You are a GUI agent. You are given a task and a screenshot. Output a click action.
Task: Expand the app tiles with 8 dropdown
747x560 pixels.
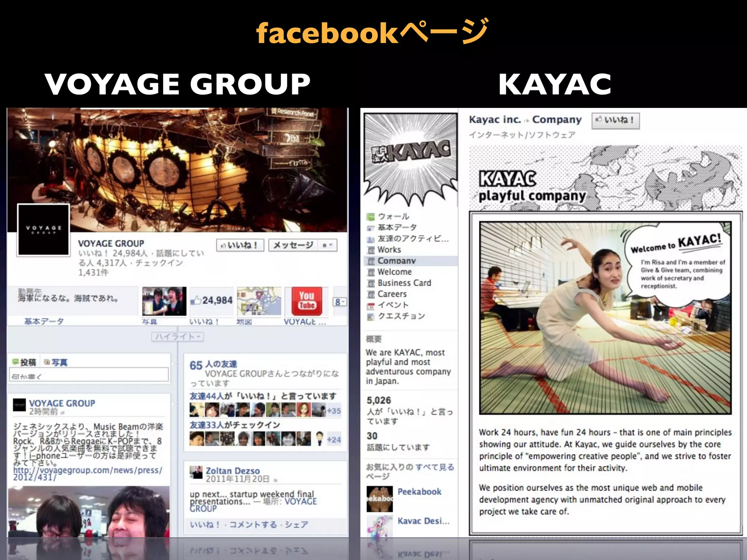click(x=340, y=302)
